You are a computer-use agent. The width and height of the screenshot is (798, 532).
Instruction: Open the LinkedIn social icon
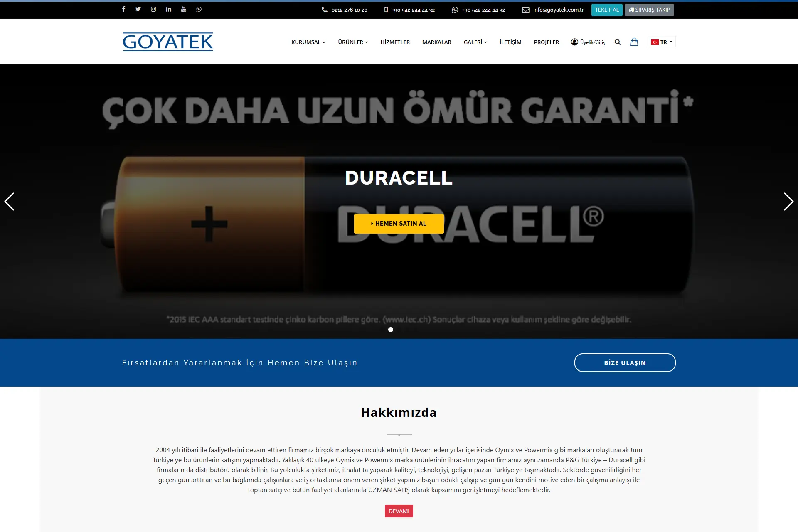(x=169, y=9)
